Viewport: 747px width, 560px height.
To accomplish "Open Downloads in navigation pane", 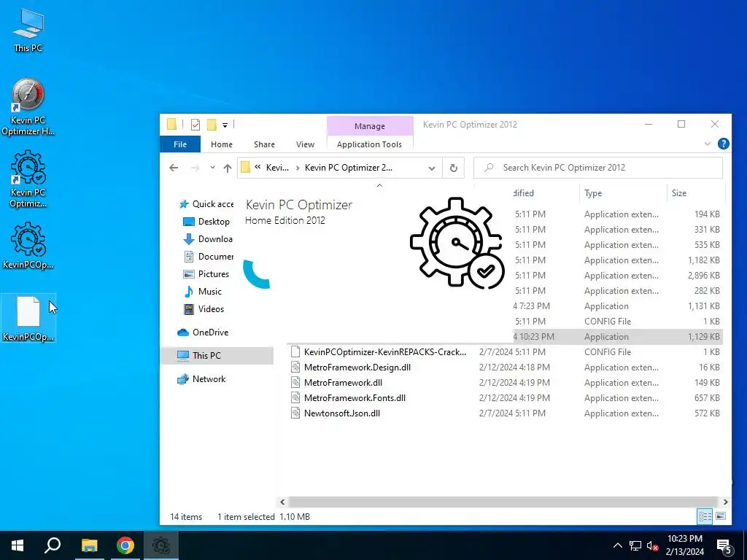I will pyautogui.click(x=209, y=239).
